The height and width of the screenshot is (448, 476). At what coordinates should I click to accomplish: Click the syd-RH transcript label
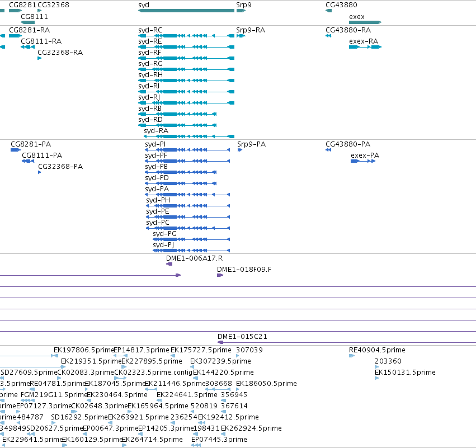click(x=150, y=75)
